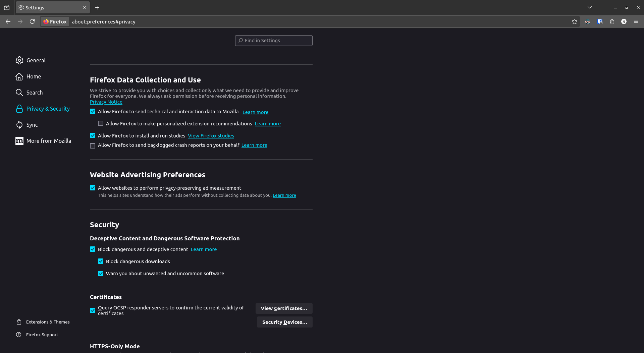Open the account profile menu labeled N

pyautogui.click(x=624, y=21)
